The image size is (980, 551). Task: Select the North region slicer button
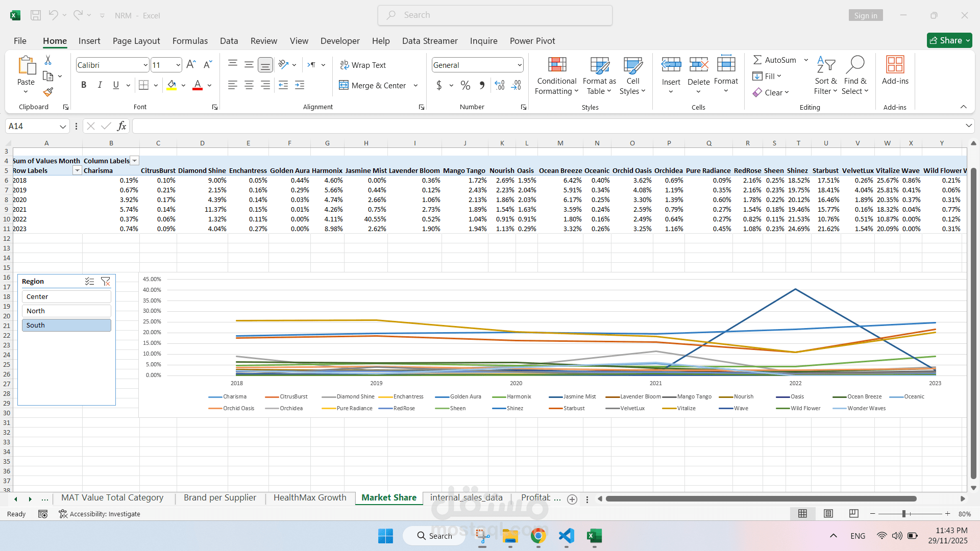pyautogui.click(x=66, y=311)
